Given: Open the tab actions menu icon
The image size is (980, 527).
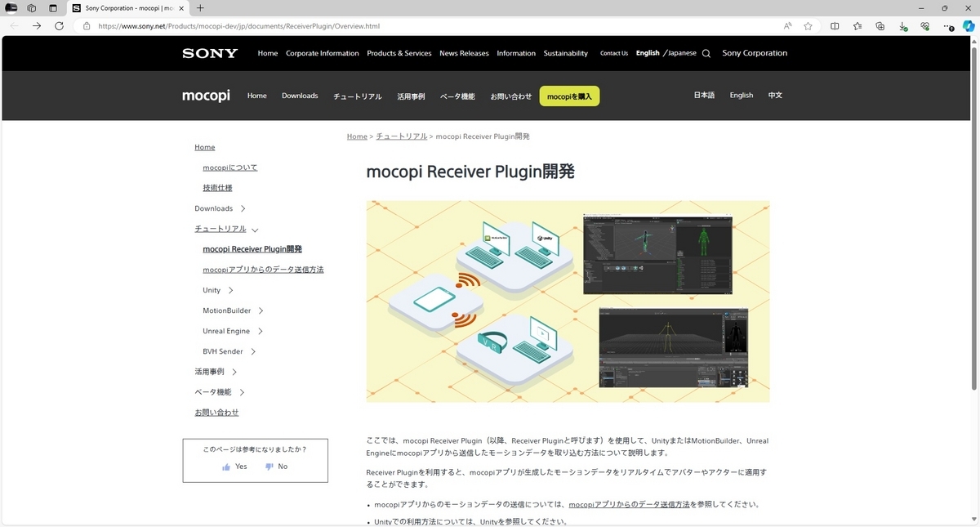Looking at the screenshot, I should point(53,7).
